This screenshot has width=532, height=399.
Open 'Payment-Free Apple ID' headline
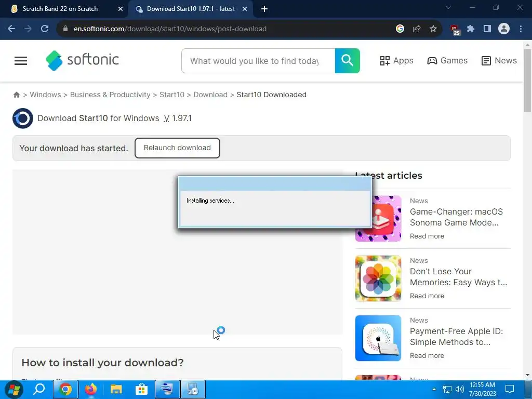tap(456, 337)
